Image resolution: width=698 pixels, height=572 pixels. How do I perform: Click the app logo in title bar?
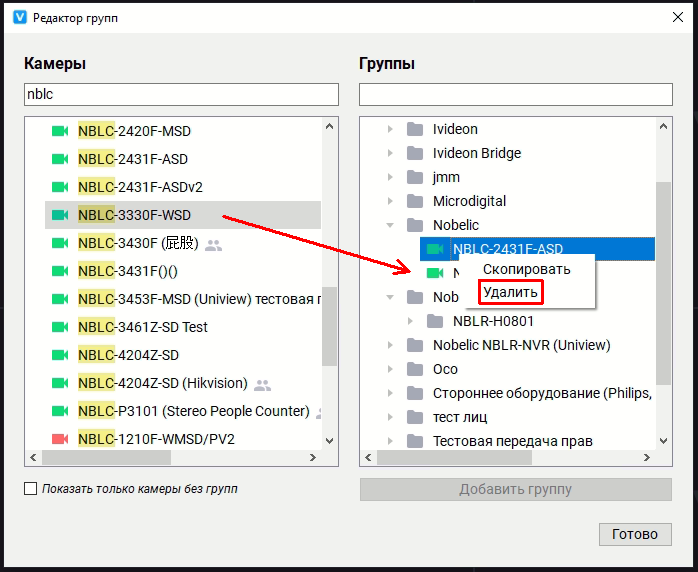click(x=20, y=17)
